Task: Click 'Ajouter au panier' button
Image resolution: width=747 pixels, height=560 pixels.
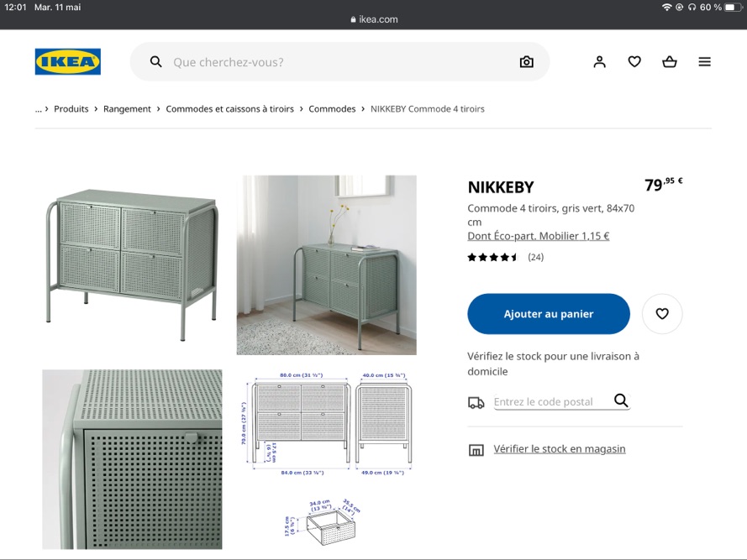Action: point(549,314)
